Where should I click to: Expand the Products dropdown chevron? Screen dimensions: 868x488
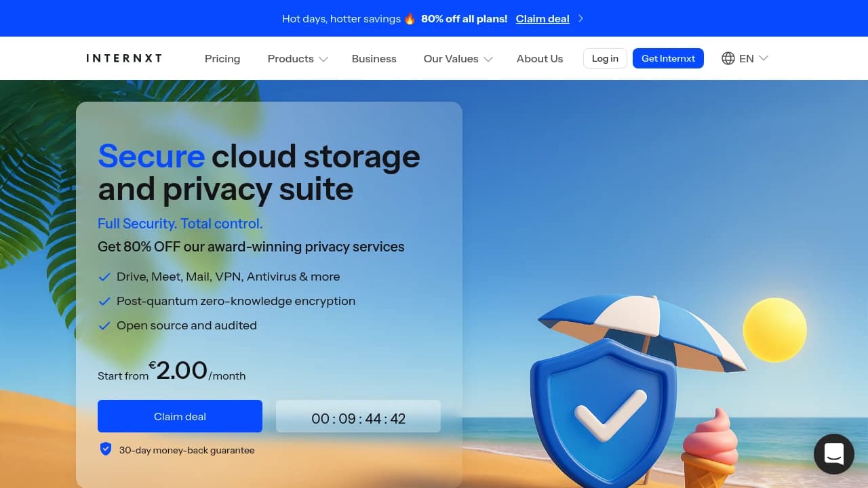(323, 59)
